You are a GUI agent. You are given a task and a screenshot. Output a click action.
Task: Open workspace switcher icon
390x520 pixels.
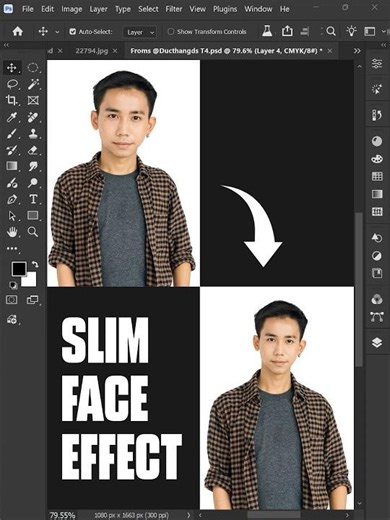click(x=370, y=32)
